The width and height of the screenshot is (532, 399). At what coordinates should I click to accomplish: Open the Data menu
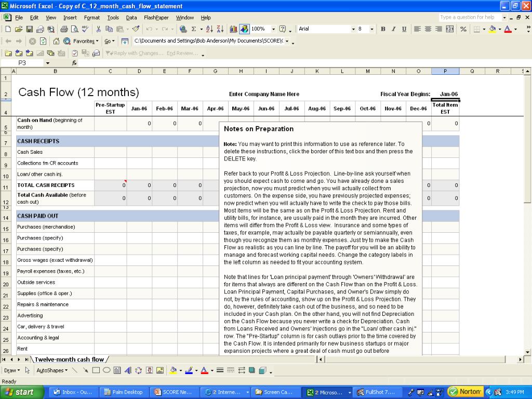tap(131, 18)
